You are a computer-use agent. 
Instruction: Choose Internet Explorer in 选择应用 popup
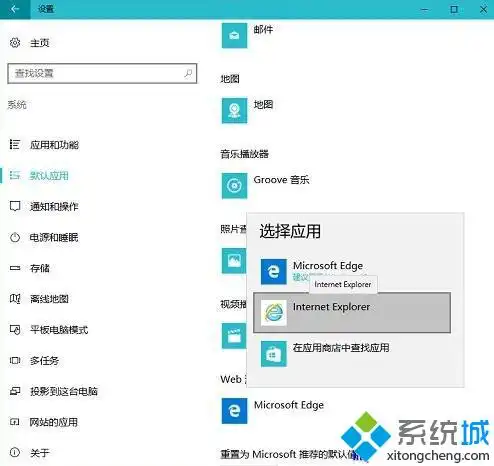click(x=352, y=313)
